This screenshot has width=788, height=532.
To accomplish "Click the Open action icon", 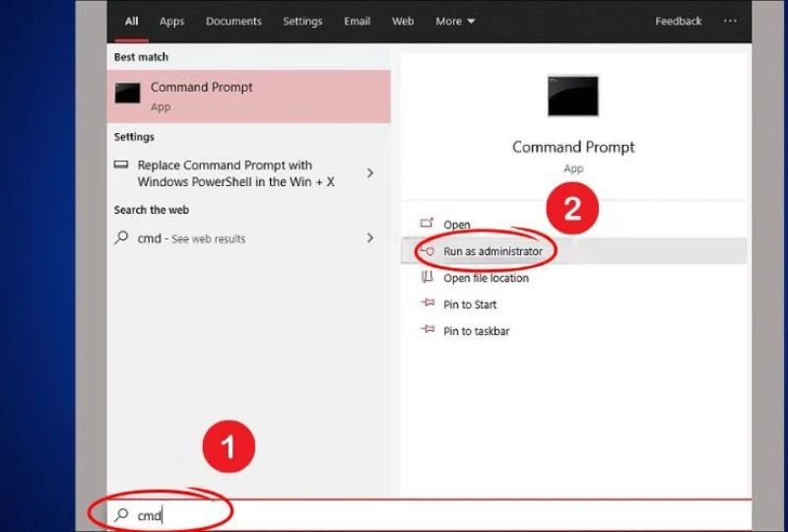I will [x=427, y=223].
